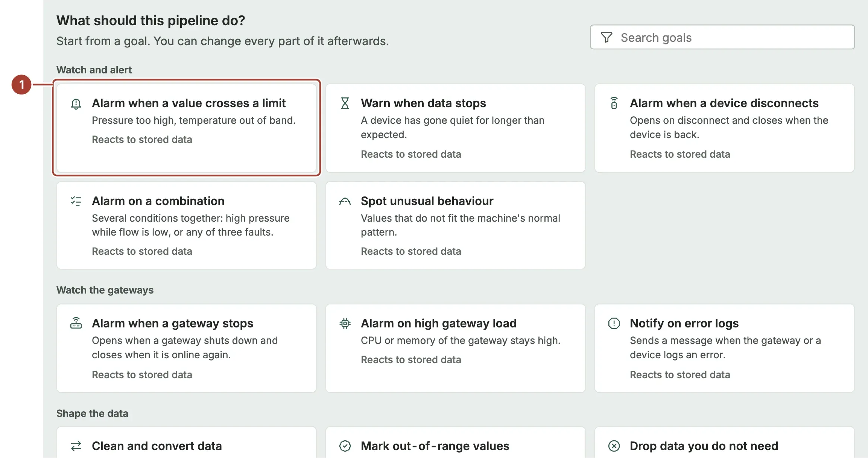Choose the Alarm when a gateway stops title
The image size is (868, 458).
coord(173,323)
